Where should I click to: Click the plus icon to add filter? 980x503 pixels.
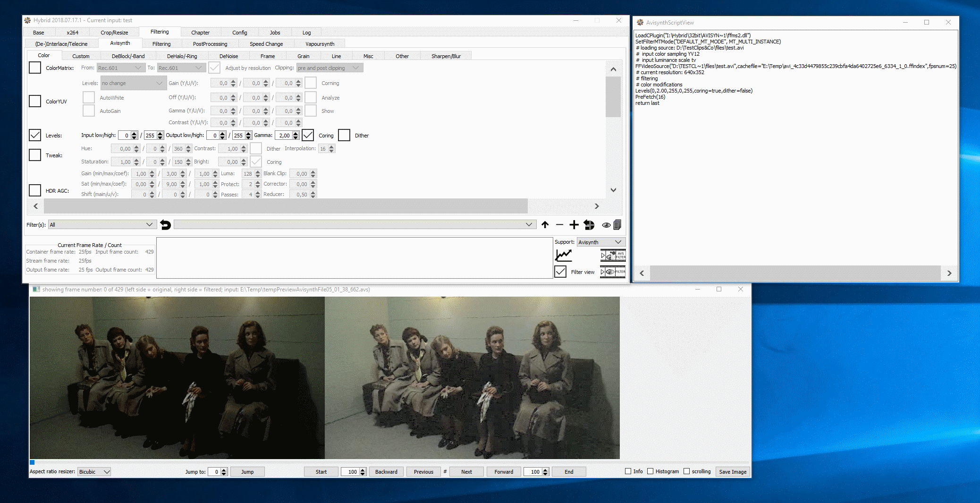pyautogui.click(x=574, y=225)
